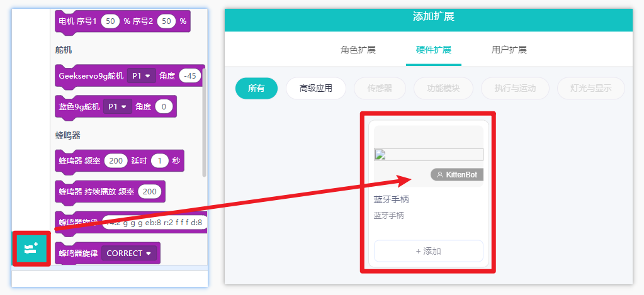
Task: Select the 所有 filter pill
Action: (x=257, y=88)
